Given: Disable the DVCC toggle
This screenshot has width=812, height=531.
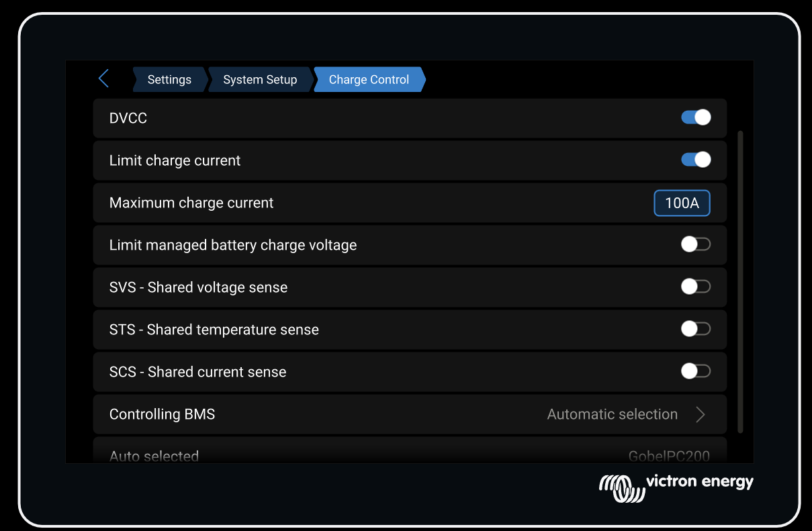Looking at the screenshot, I should pos(695,117).
